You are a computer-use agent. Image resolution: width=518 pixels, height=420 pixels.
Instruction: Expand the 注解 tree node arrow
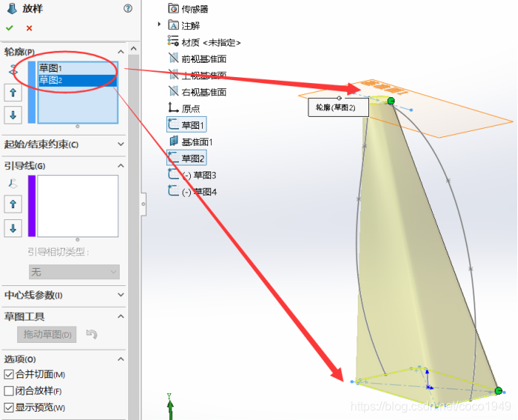pyautogui.click(x=159, y=24)
